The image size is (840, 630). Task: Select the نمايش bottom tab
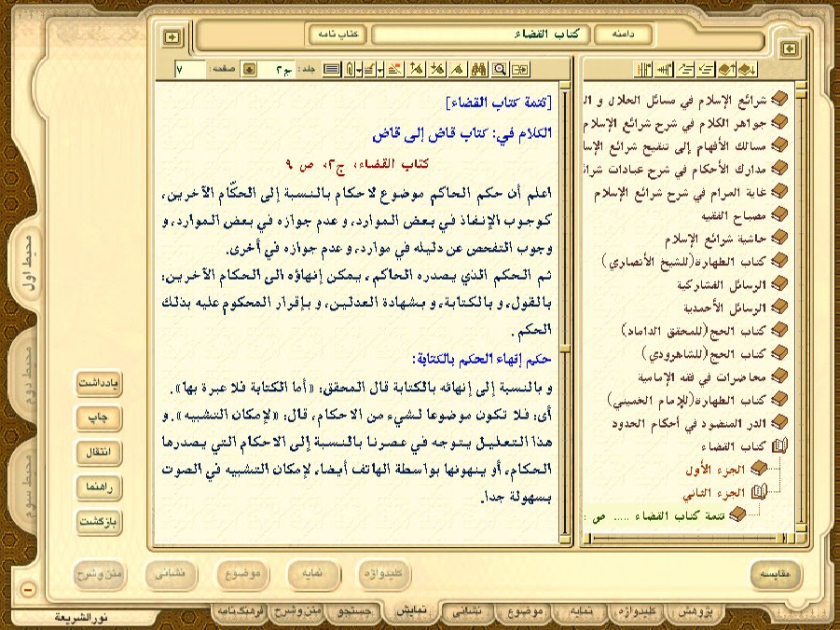[411, 610]
